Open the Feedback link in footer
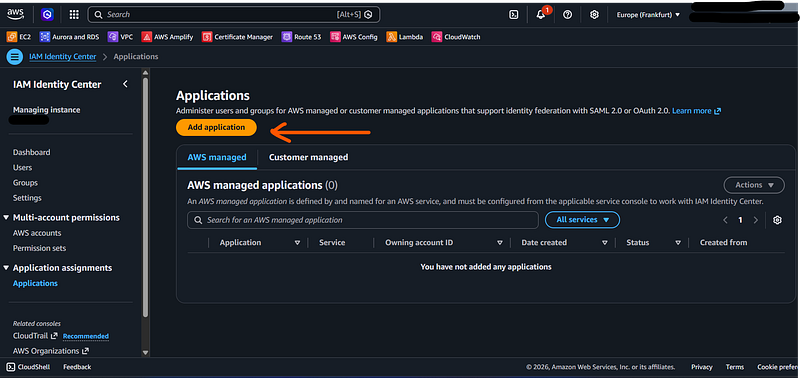Screen dimensions: 800x378 point(77,367)
